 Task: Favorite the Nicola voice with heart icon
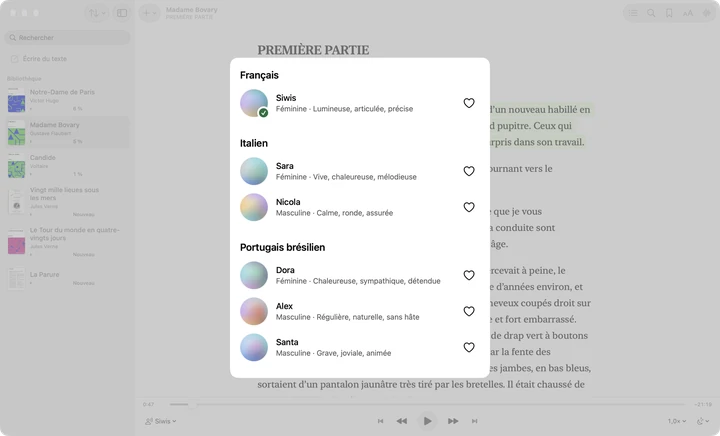[468, 207]
